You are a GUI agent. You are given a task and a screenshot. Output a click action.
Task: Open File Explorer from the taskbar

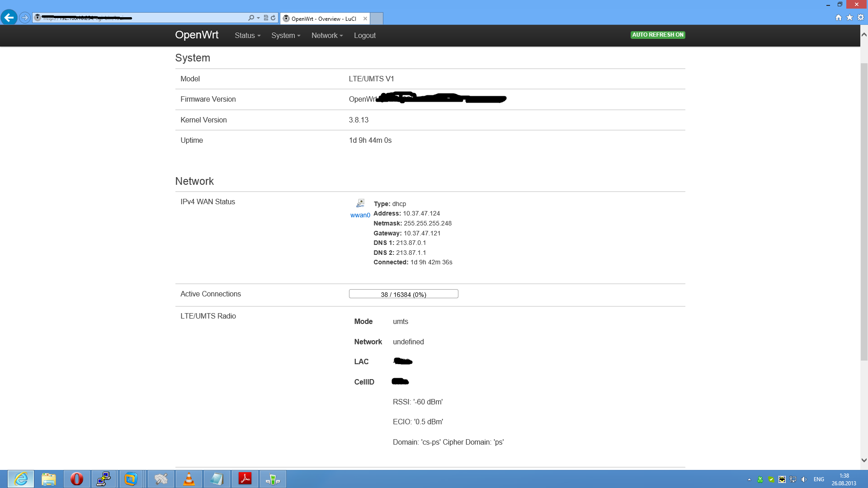(49, 479)
